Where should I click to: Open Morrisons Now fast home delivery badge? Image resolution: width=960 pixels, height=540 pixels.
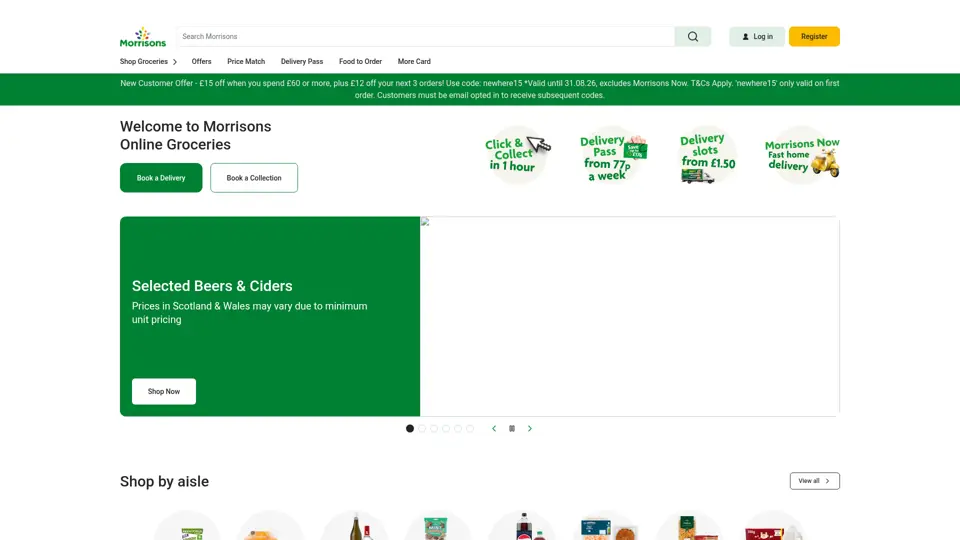click(x=802, y=155)
